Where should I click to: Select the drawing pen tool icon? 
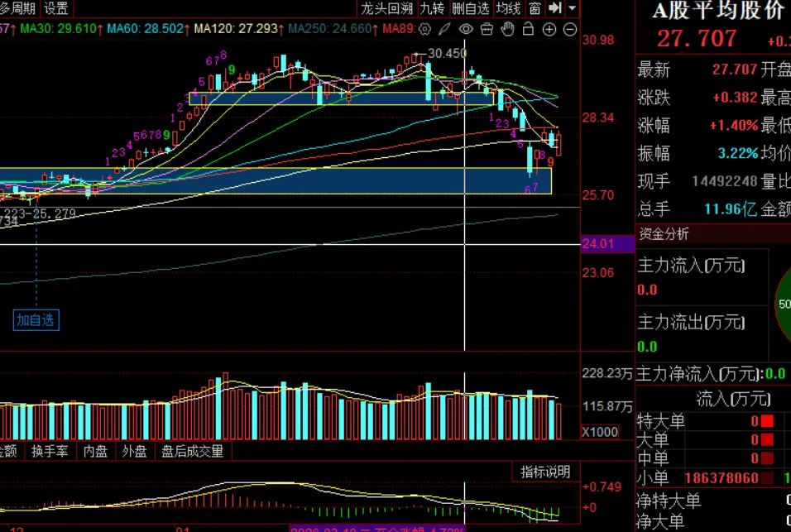[x=444, y=29]
